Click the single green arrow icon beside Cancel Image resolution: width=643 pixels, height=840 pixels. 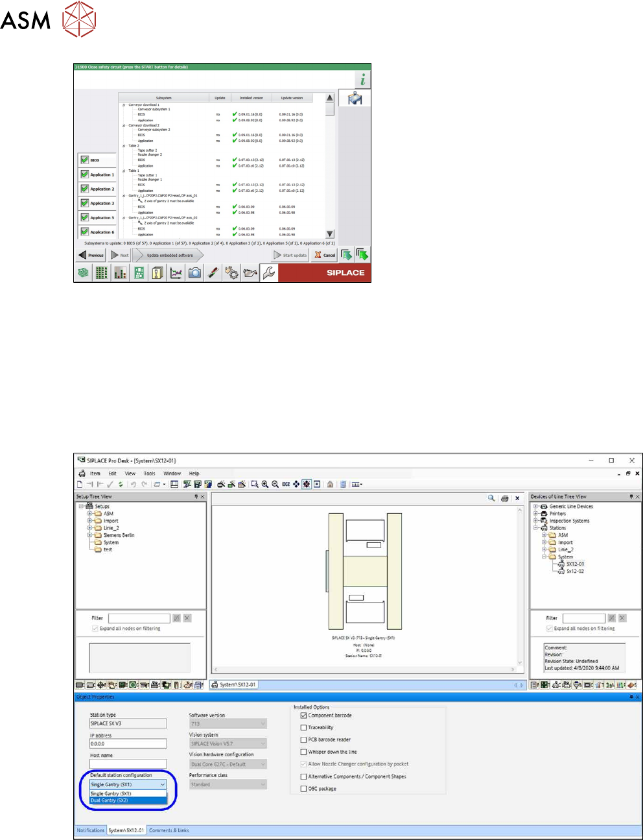346,255
